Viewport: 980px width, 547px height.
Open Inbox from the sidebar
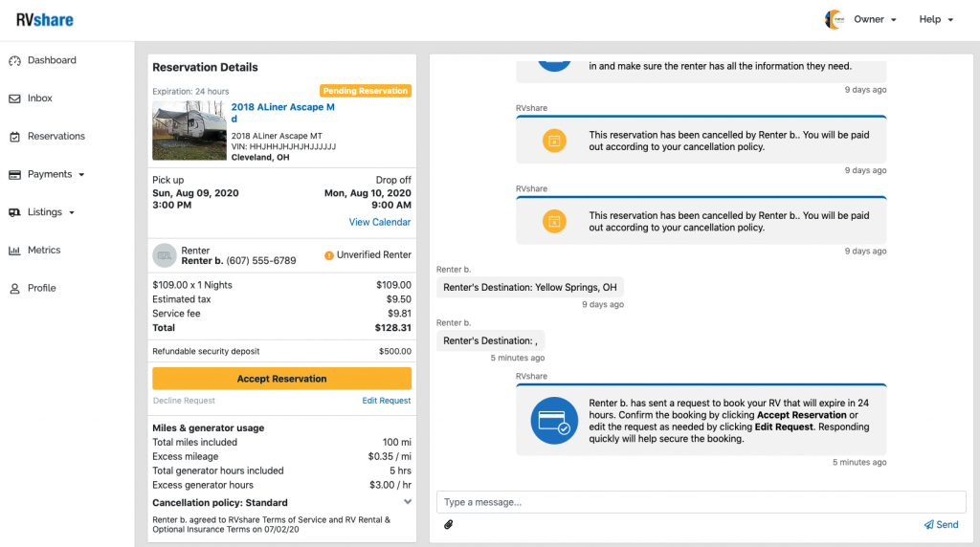coord(40,98)
